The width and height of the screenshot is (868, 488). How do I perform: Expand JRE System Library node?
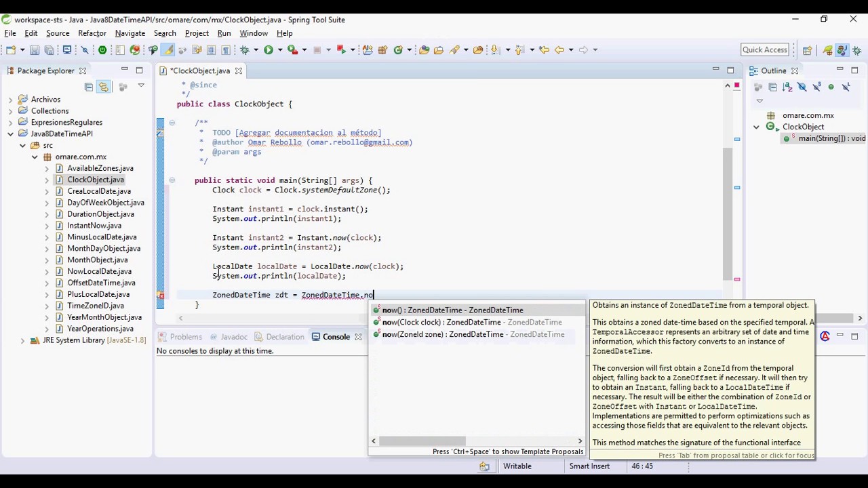(22, 340)
